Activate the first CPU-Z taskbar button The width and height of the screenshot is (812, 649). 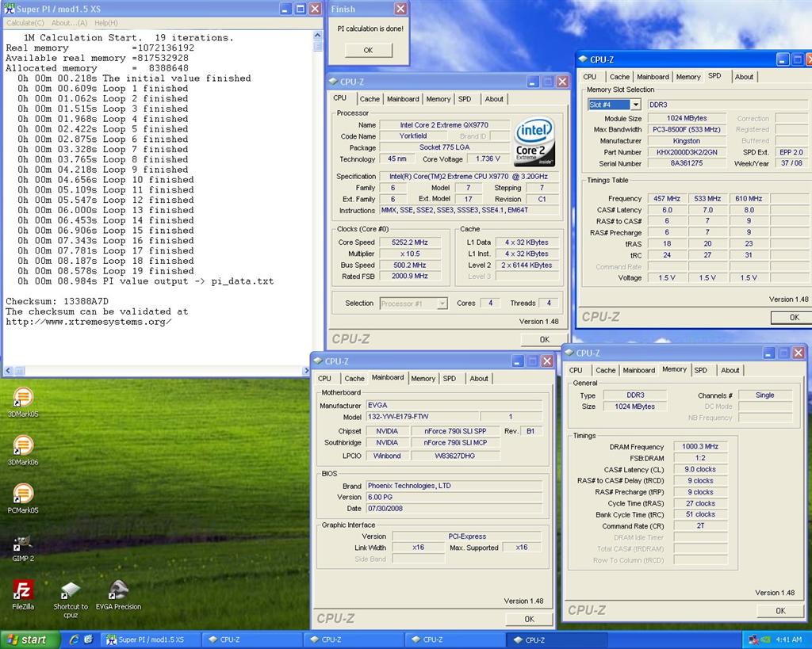pos(251,639)
